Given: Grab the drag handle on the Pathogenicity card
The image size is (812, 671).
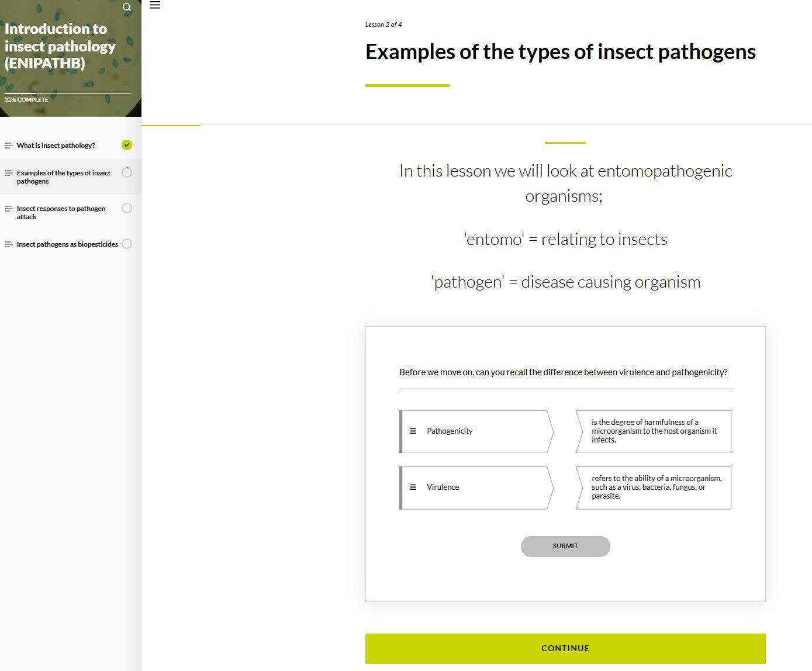Looking at the screenshot, I should click(x=413, y=431).
